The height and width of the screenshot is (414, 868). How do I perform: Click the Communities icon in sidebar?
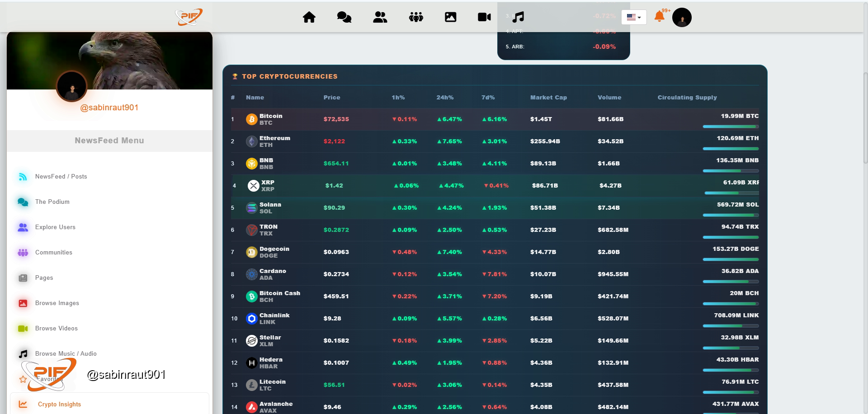[23, 253]
